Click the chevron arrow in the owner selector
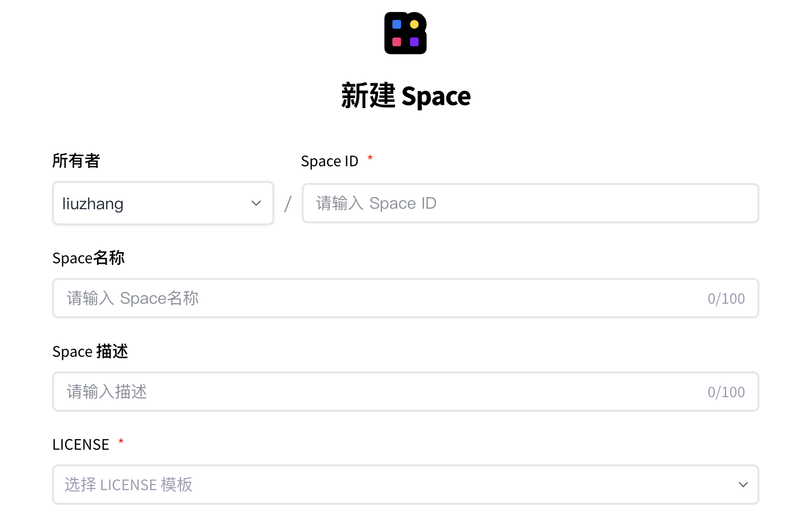The image size is (812, 523). [256, 203]
